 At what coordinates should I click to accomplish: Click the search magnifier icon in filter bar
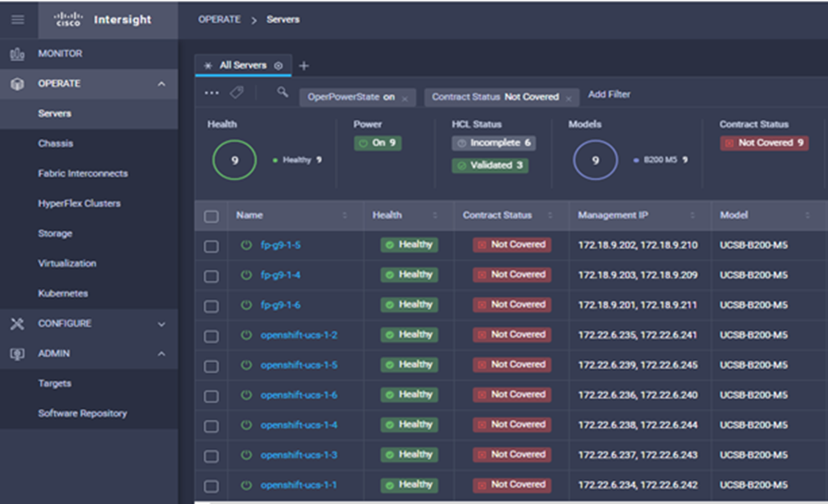click(x=283, y=93)
